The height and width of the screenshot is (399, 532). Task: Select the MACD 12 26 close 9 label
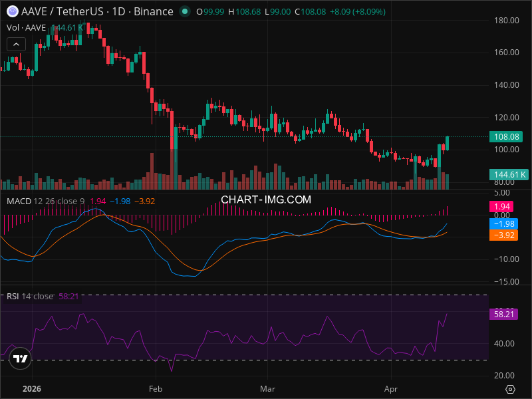(45, 201)
